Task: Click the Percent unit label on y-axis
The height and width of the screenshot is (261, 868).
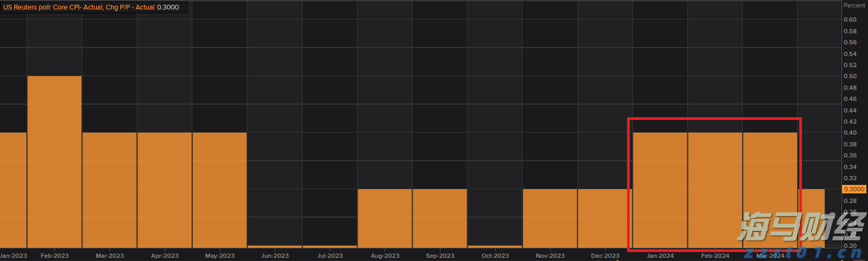Action: click(854, 5)
